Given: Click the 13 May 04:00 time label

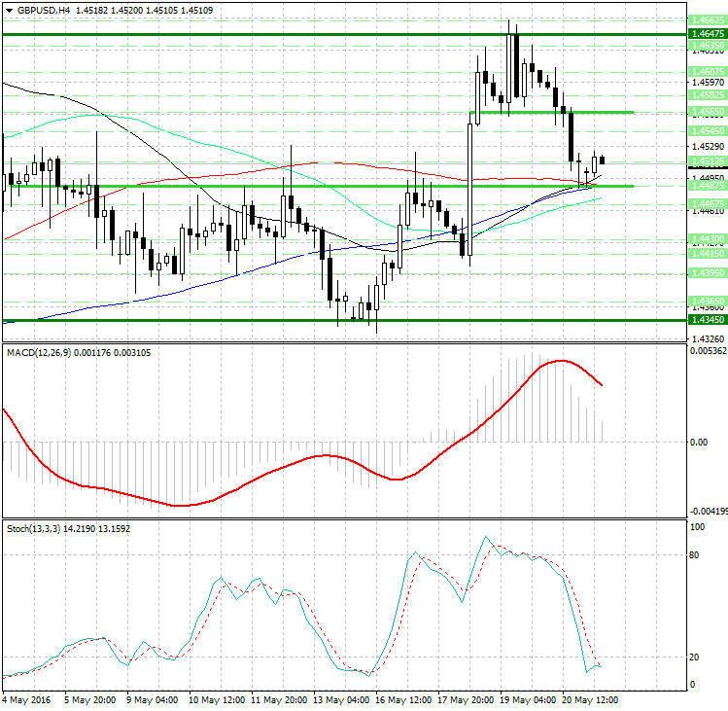Looking at the screenshot, I should tap(340, 699).
